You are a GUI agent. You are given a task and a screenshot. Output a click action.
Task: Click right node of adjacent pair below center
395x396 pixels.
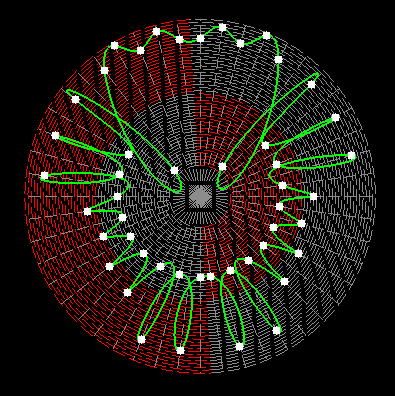click(210, 276)
